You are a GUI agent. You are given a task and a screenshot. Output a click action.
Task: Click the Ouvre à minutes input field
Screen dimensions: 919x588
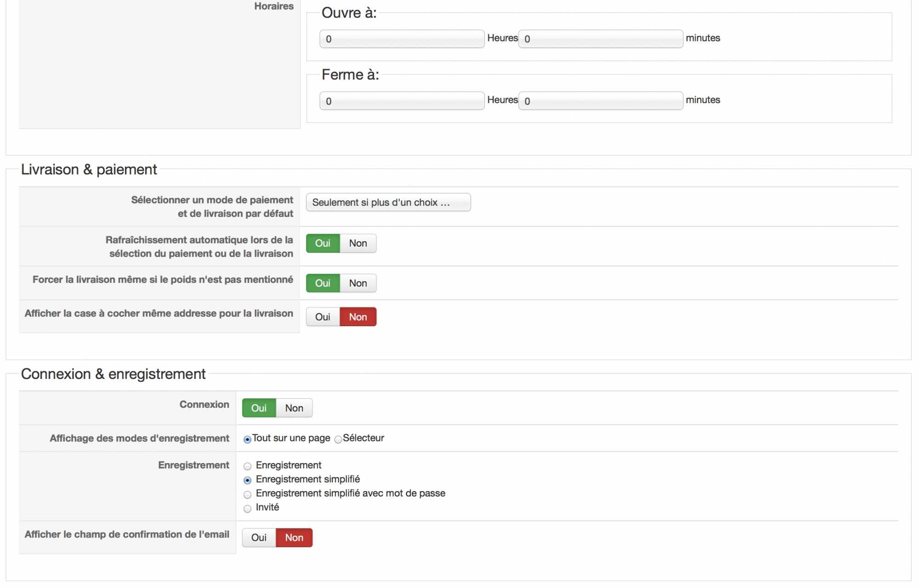(600, 39)
